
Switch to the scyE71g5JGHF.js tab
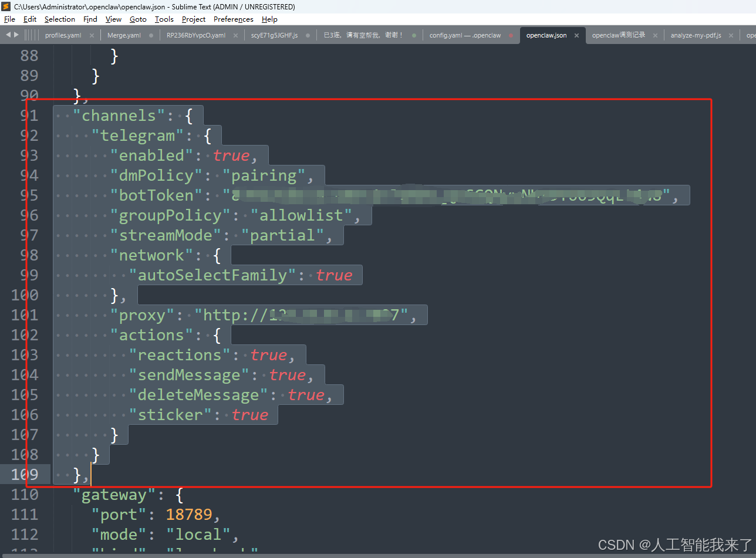pos(274,35)
